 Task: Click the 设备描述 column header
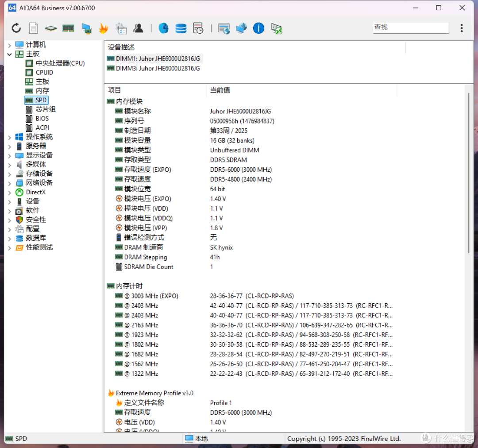255,47
